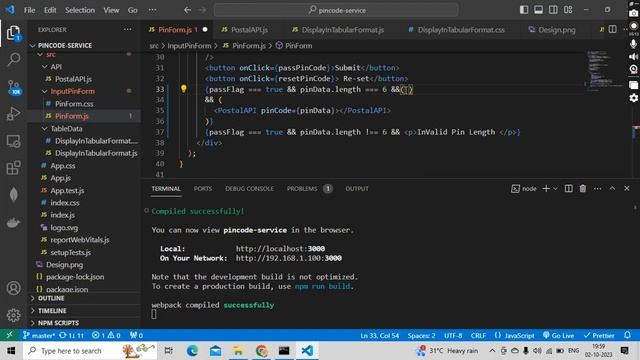Click the master branch in status bar

(39, 335)
